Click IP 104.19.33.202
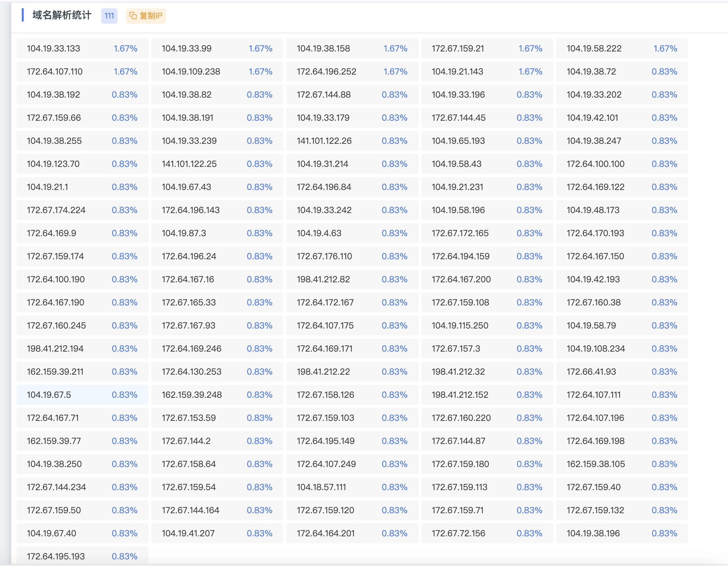728x566 pixels. pos(622,94)
